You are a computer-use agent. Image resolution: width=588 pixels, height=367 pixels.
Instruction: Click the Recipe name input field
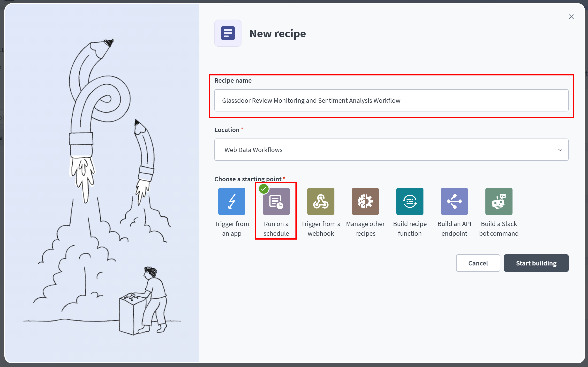coord(391,100)
